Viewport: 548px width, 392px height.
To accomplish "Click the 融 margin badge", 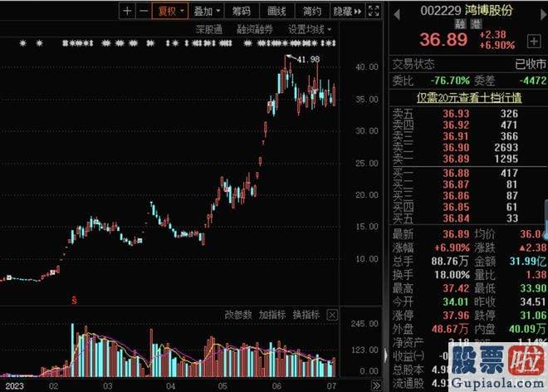I will pyautogui.click(x=460, y=24).
